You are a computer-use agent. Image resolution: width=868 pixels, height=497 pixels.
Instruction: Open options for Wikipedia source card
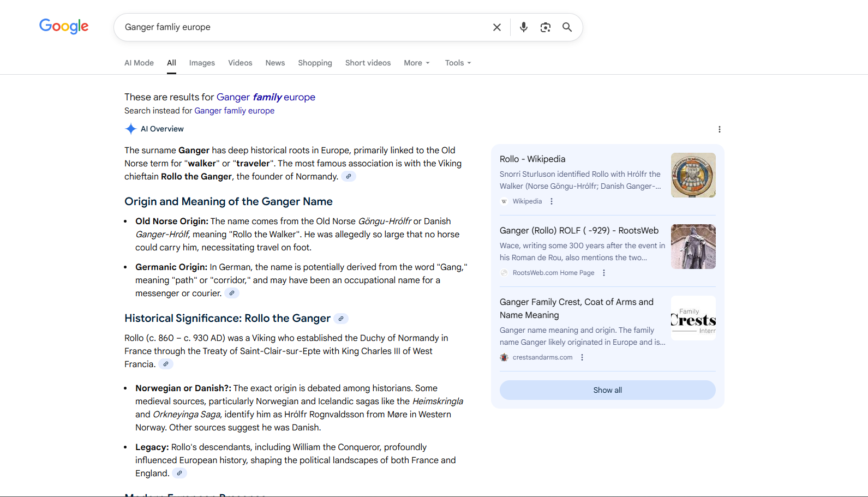pos(552,201)
